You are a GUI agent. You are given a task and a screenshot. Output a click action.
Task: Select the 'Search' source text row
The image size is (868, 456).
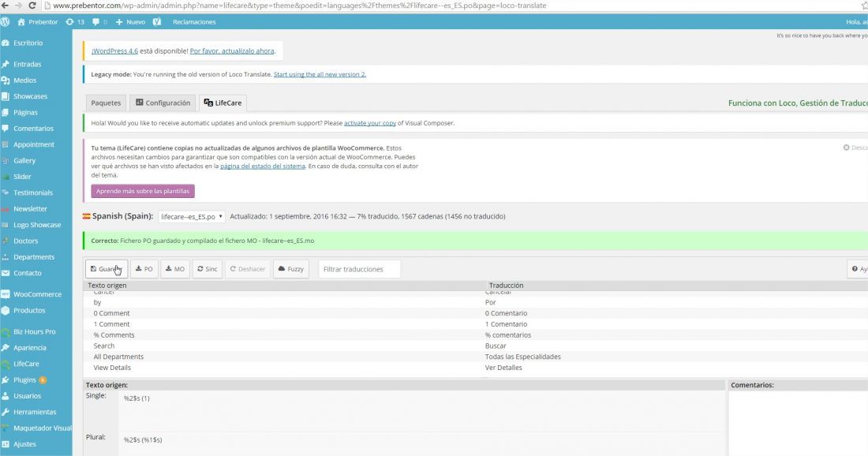point(282,346)
